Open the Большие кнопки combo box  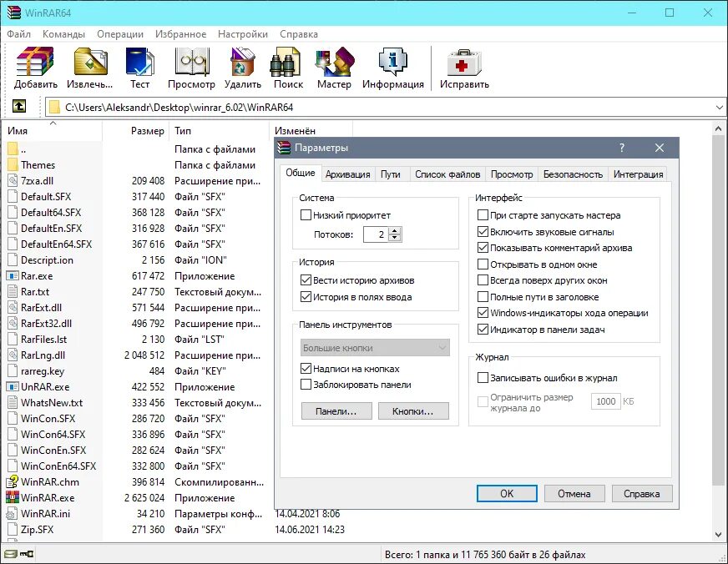(x=375, y=348)
